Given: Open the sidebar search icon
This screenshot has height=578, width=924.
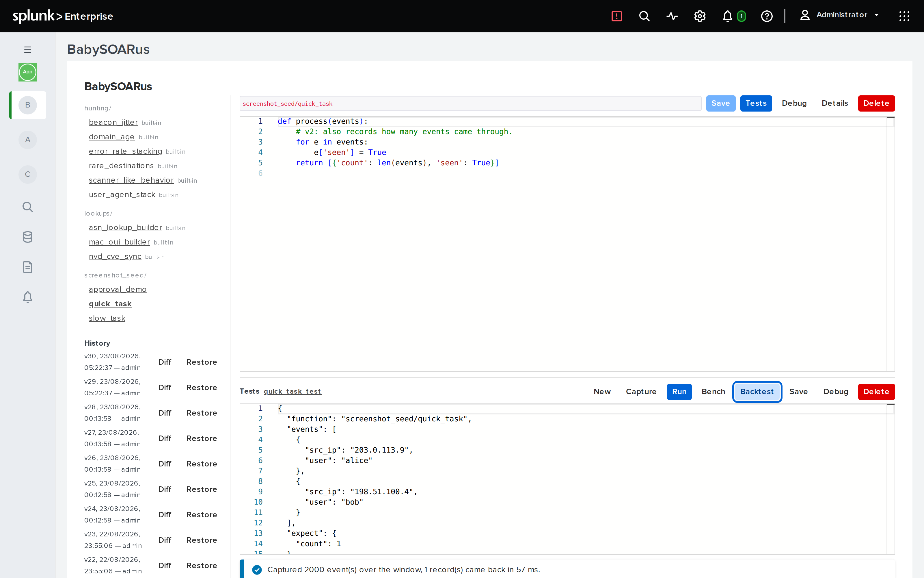Looking at the screenshot, I should 27,207.
